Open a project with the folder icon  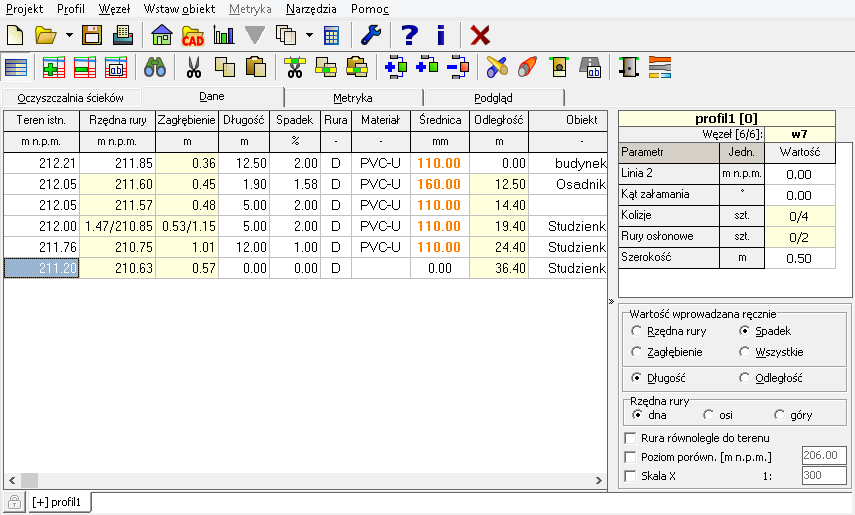[x=46, y=35]
